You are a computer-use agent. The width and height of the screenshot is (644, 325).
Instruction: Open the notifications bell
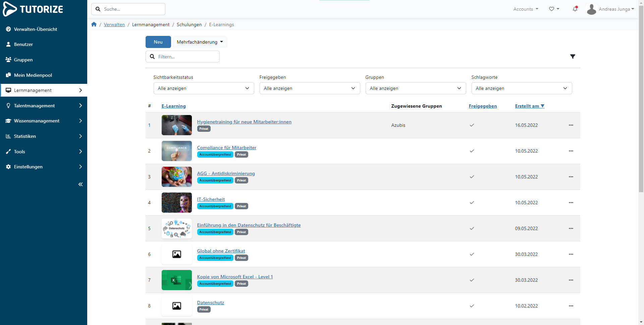click(x=575, y=9)
